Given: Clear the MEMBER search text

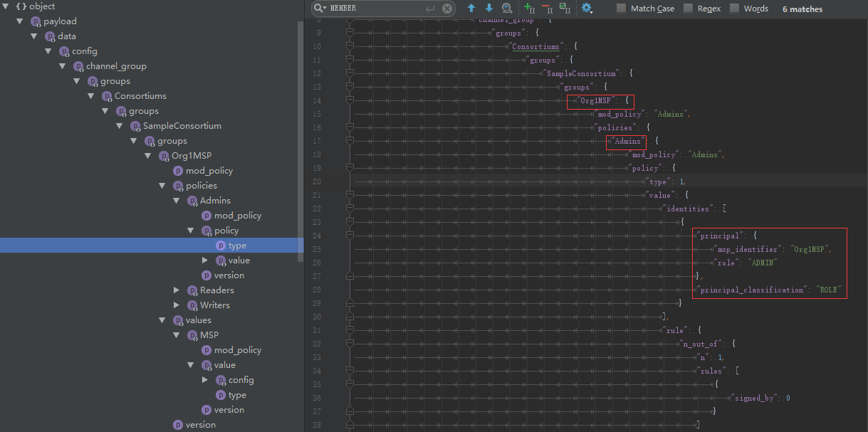Looking at the screenshot, I should [447, 9].
